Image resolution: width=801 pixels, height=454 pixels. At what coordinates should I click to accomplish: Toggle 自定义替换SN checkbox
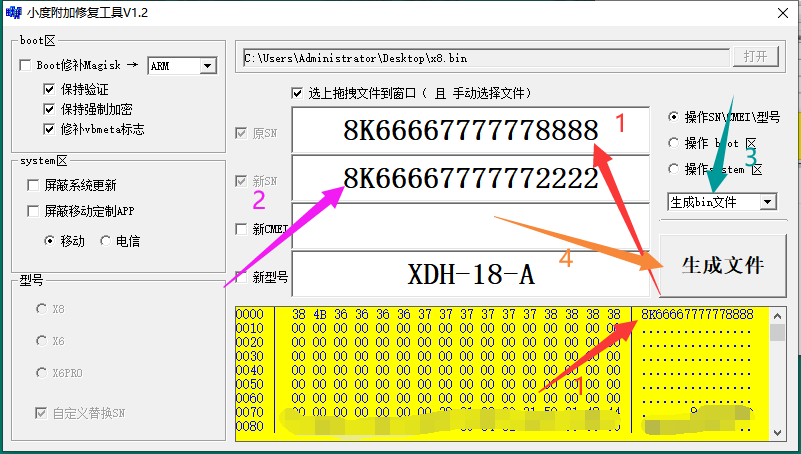coord(41,413)
